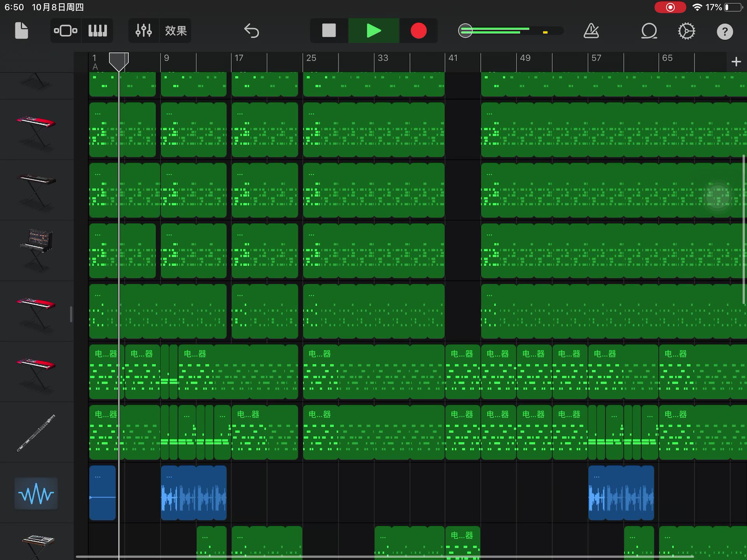Click the horizontal scrollbar at bottom
747x560 pixels.
pos(384,557)
